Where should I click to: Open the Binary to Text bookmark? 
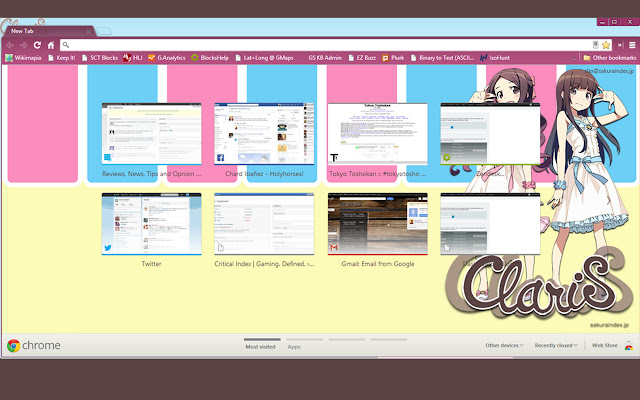click(x=442, y=58)
